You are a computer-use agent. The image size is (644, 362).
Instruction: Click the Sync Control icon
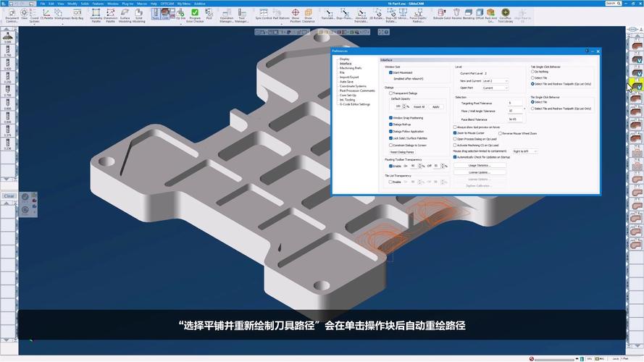pyautogui.click(x=264, y=14)
